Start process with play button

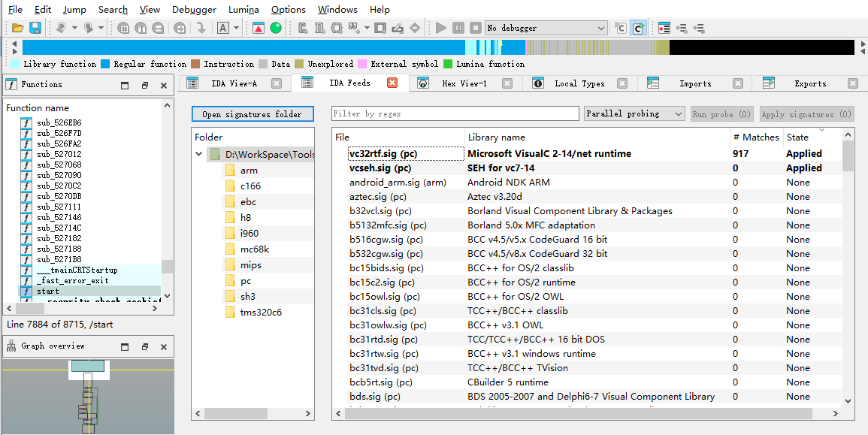coord(441,28)
